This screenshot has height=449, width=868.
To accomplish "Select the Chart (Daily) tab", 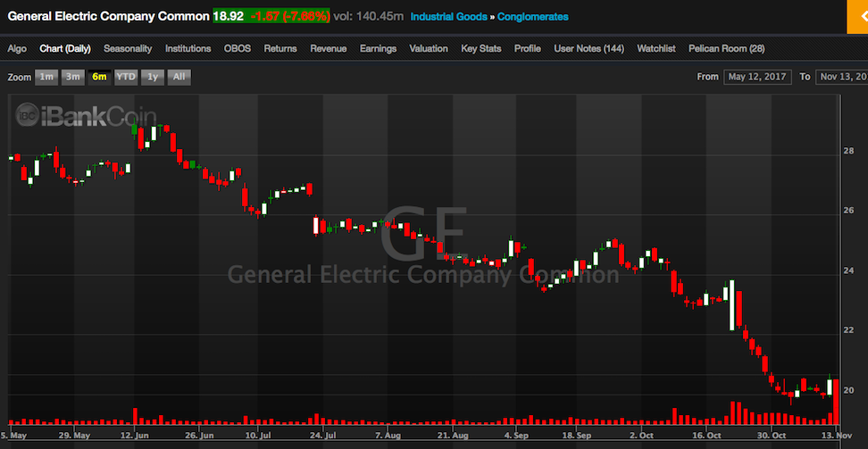I will point(65,49).
